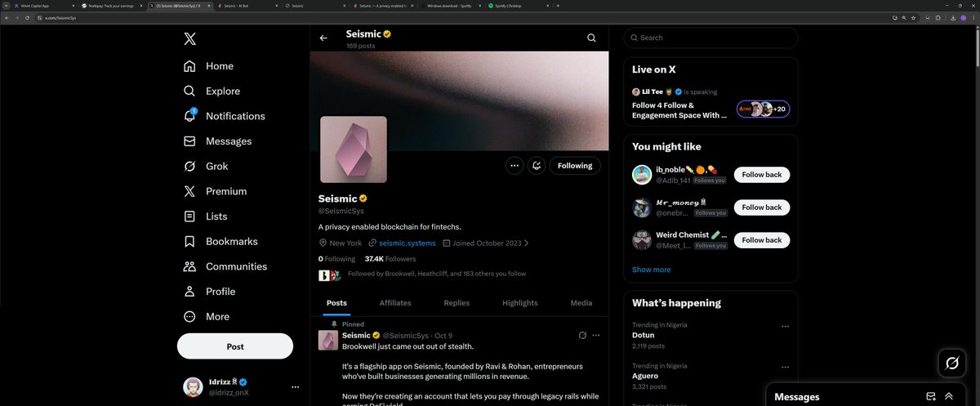
Task: Follow back Weird Chemist
Action: click(761, 240)
